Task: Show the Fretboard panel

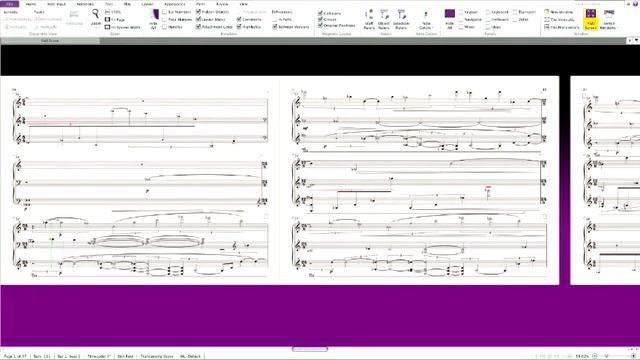Action: pyautogui.click(x=497, y=20)
